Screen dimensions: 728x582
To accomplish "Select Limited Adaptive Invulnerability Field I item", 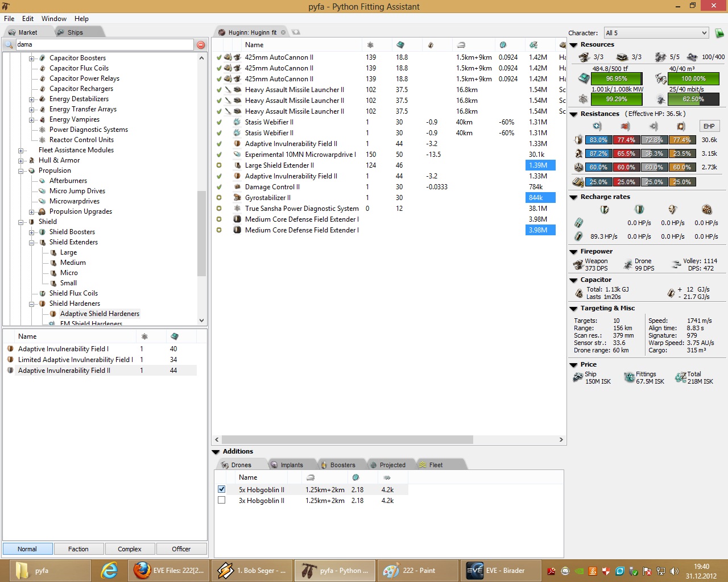I will (x=75, y=360).
